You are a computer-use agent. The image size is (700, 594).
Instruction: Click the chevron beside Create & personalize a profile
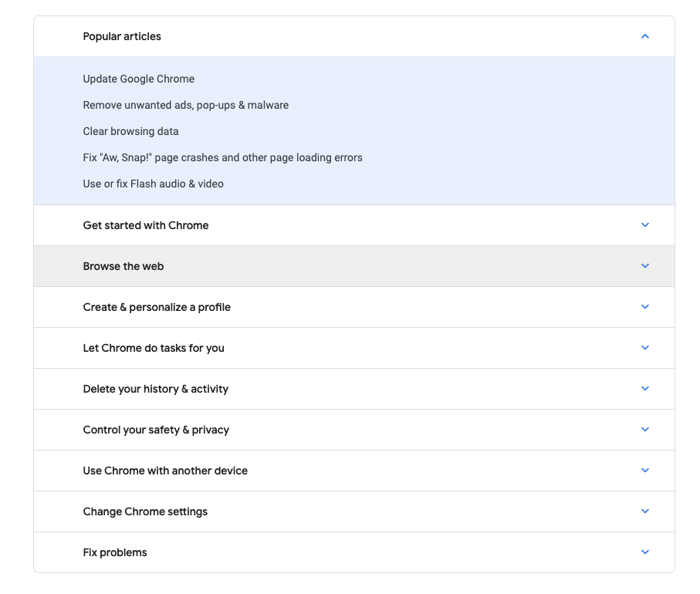click(x=644, y=306)
